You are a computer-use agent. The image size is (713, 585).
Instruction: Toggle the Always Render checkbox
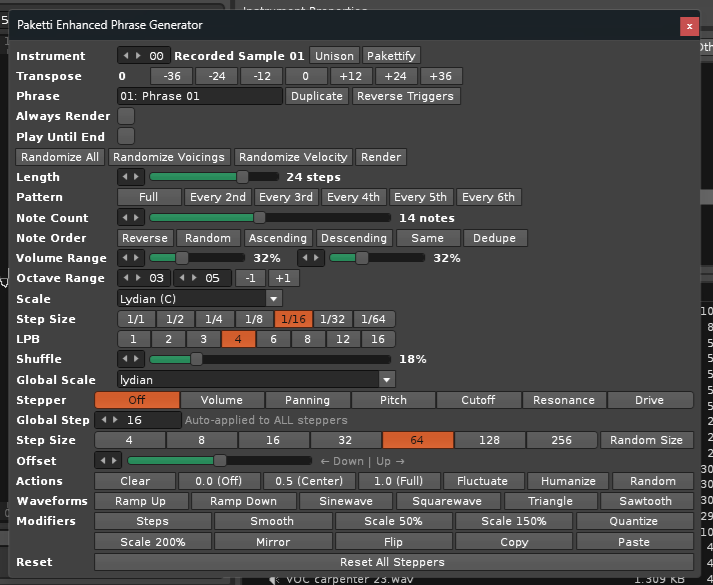126,116
